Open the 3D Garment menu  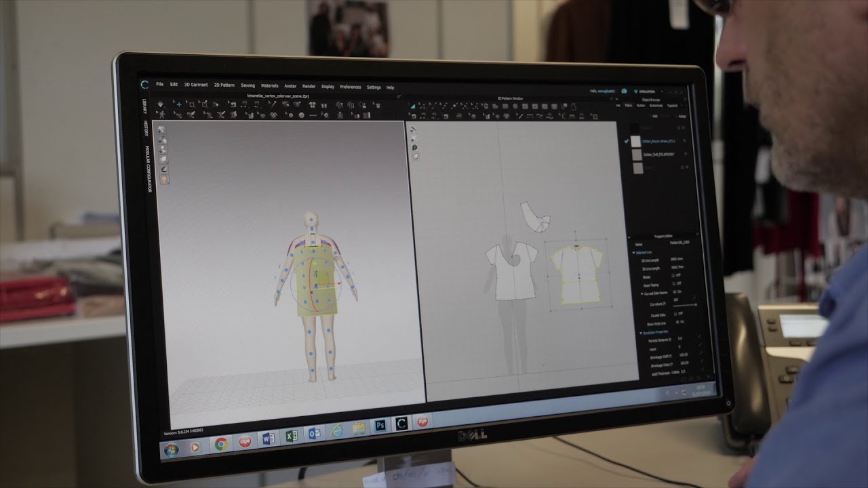[x=196, y=85]
